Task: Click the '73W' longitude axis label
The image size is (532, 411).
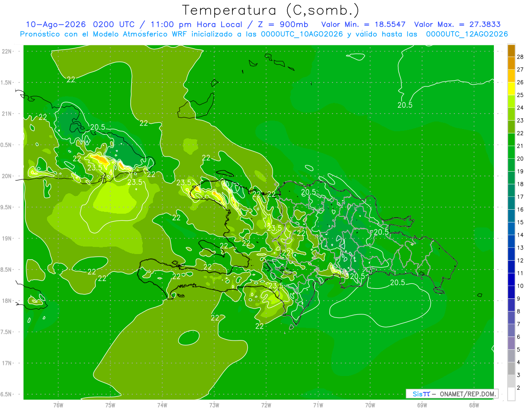Action: tap(214, 405)
